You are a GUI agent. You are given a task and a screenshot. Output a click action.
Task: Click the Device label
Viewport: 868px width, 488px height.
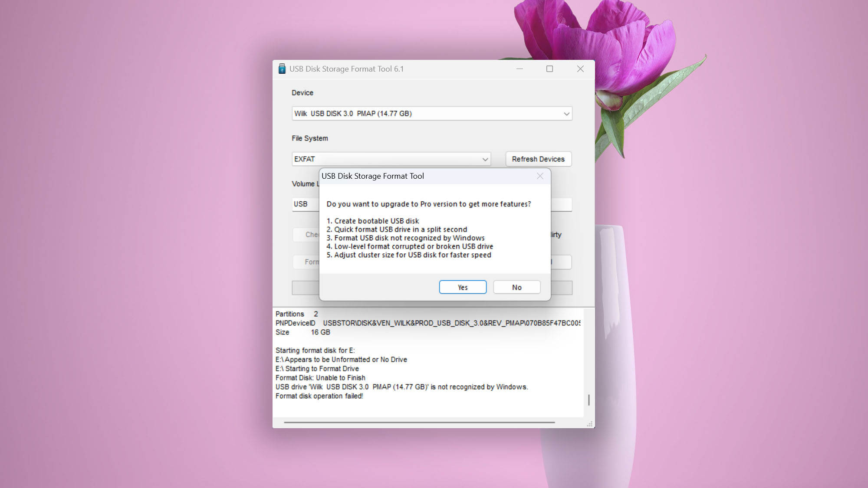coord(302,93)
